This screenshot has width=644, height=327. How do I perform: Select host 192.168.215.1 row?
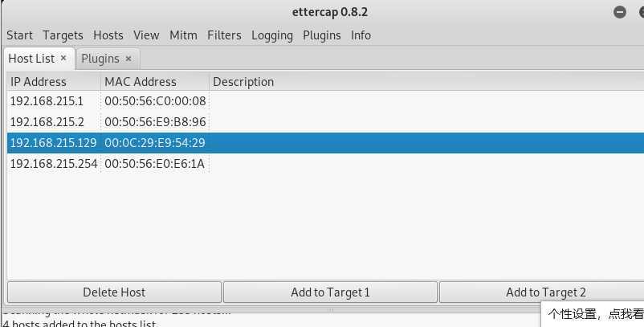[325, 101]
